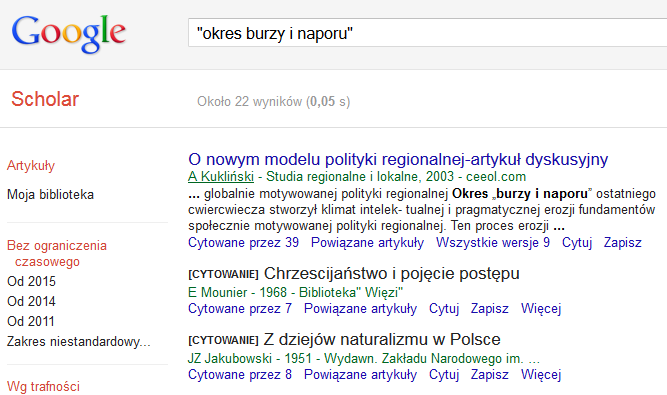This screenshot has height=395, width=667.
Task: Open Powiązane artykuły for Kukliński article
Action: tap(368, 242)
